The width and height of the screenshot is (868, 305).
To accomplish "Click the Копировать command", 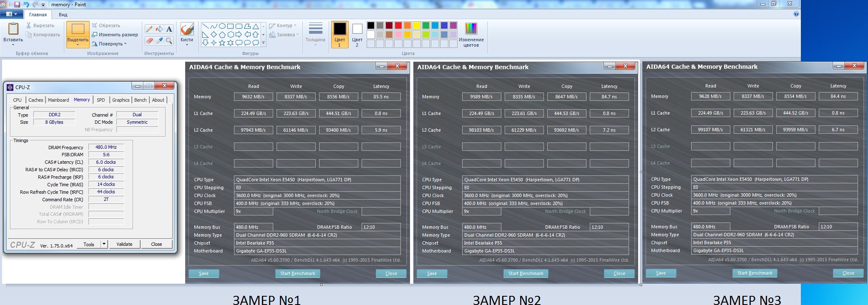I will 43,35.
